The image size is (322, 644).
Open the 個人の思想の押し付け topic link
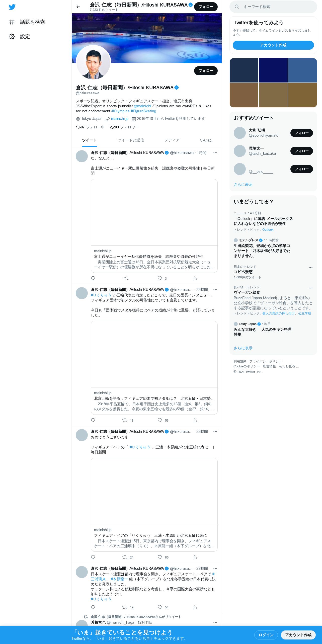coord(278,313)
